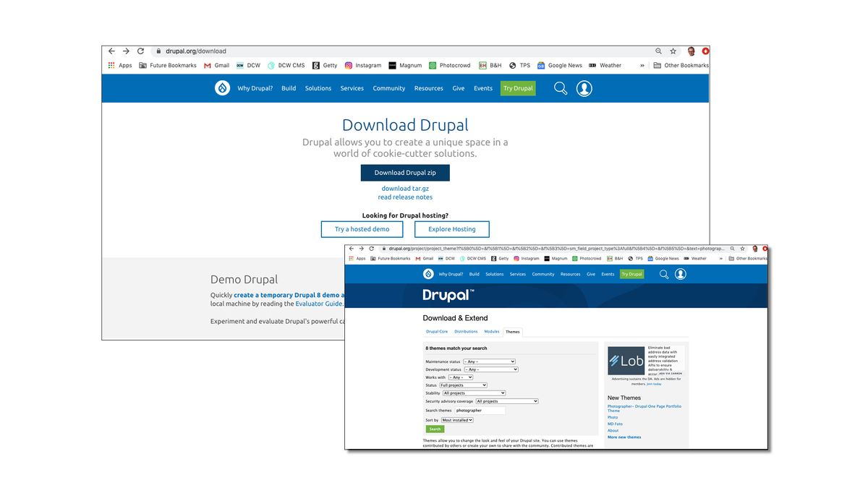Open the Sort by Most installed dropdown
The width and height of the screenshot is (868, 488).
[x=456, y=420]
